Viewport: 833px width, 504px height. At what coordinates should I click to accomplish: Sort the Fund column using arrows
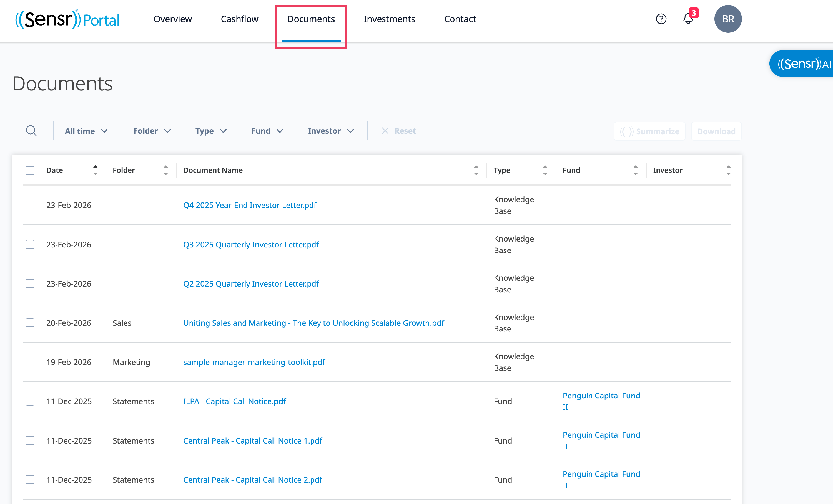tap(635, 170)
